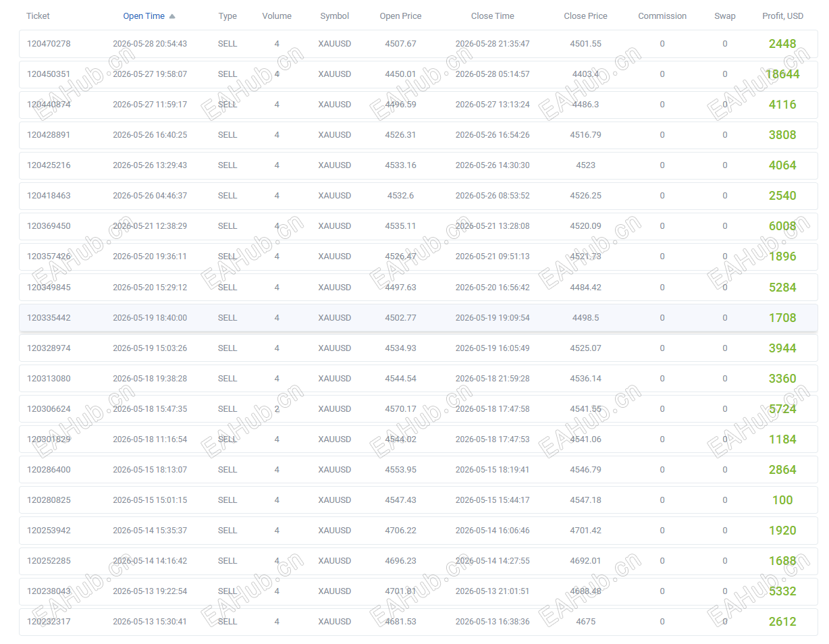Screen dimensions: 829x644
Task: Select ticket 120252285
Action: pos(49,561)
